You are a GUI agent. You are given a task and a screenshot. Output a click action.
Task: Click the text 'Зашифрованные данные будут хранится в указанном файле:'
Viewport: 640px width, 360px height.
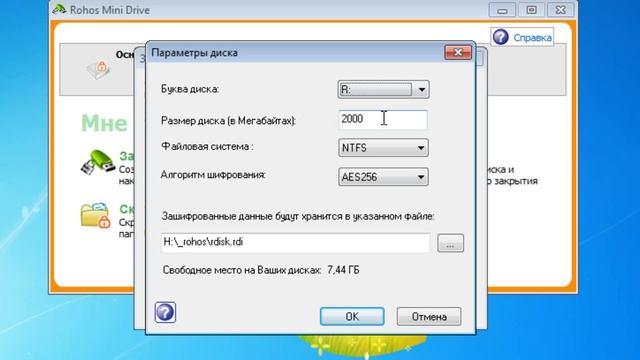click(x=298, y=216)
